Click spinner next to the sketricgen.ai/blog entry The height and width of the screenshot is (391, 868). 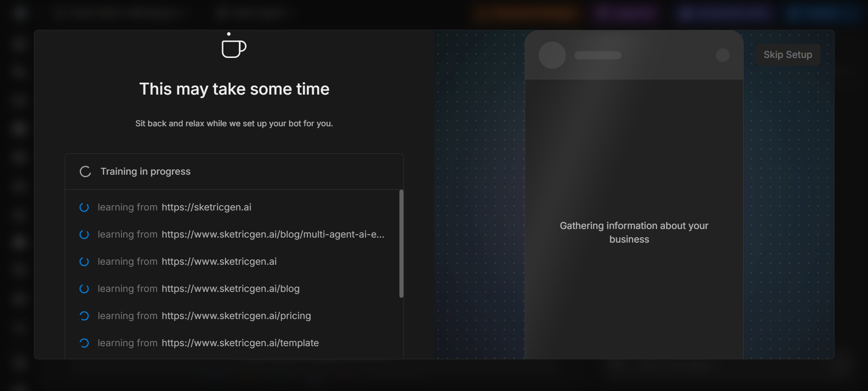pos(84,289)
